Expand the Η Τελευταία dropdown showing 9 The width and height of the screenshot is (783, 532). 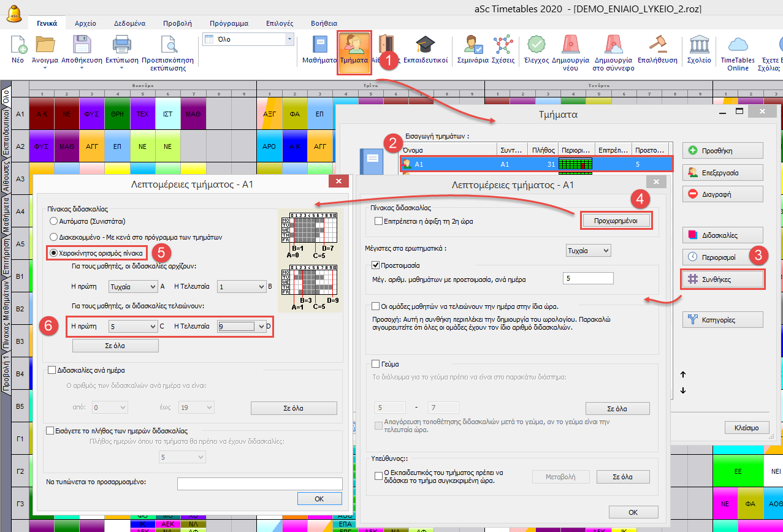coord(261,327)
